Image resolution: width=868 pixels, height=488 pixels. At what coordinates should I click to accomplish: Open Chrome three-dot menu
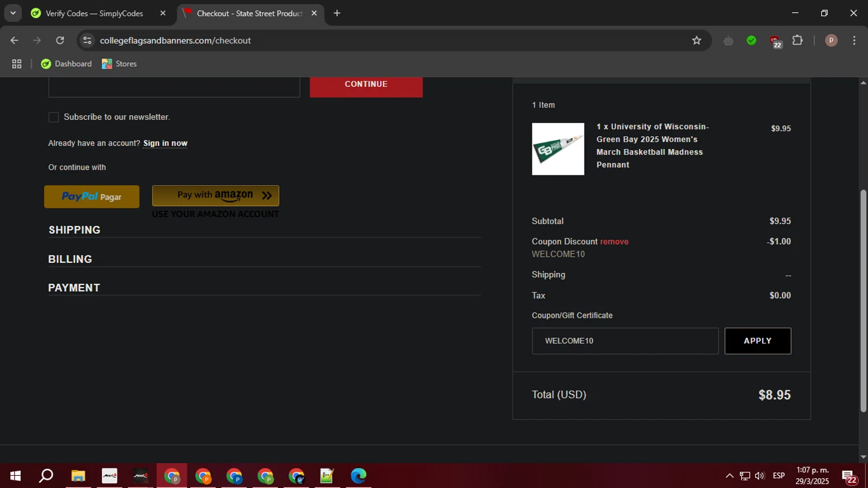[x=854, y=41]
